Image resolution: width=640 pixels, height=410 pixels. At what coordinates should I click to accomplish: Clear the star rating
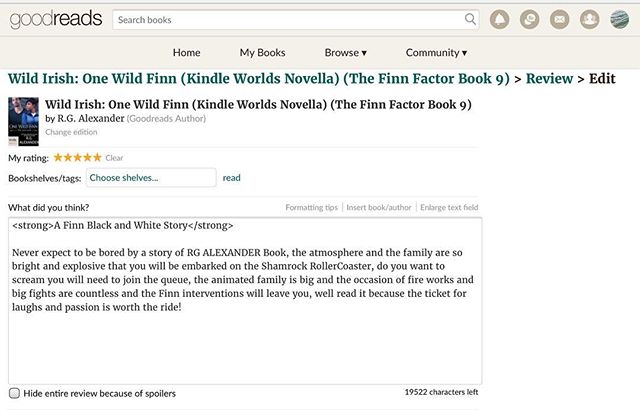coord(115,158)
